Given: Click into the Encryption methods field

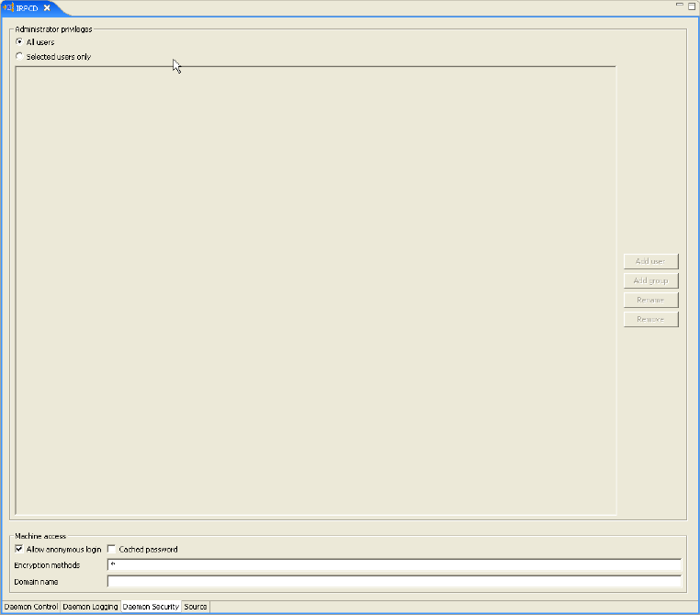Looking at the screenshot, I should pos(394,565).
